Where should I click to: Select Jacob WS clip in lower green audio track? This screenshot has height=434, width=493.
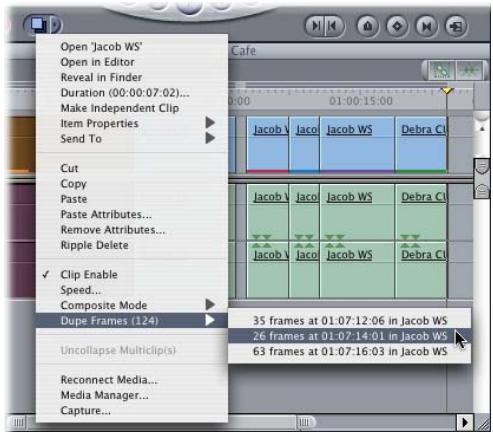(x=357, y=270)
